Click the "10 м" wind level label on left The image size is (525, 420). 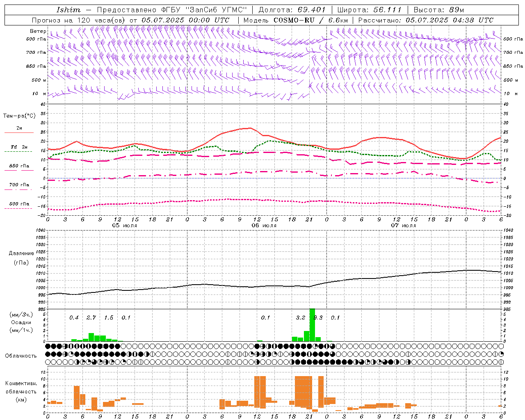(x=39, y=94)
